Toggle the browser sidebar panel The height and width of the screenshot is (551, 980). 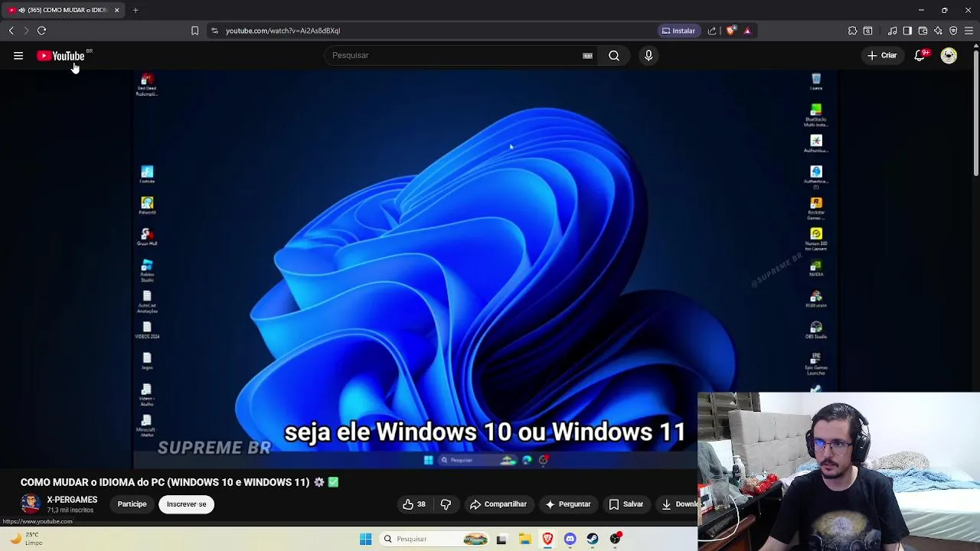click(907, 31)
